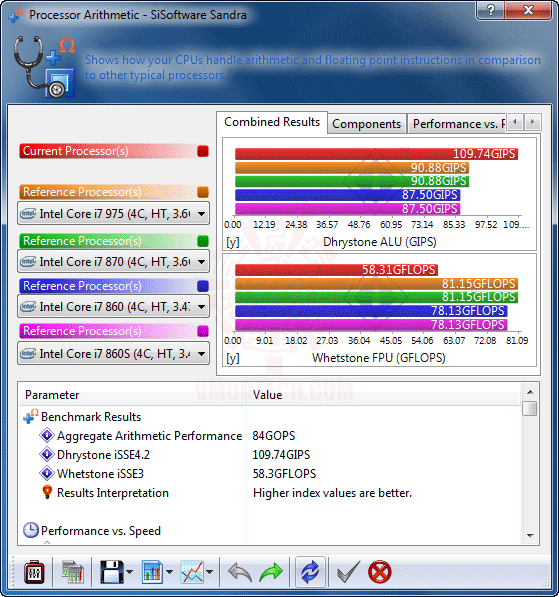Click the magenta 87.50GIPS bar
559x597 pixels.
348,209
